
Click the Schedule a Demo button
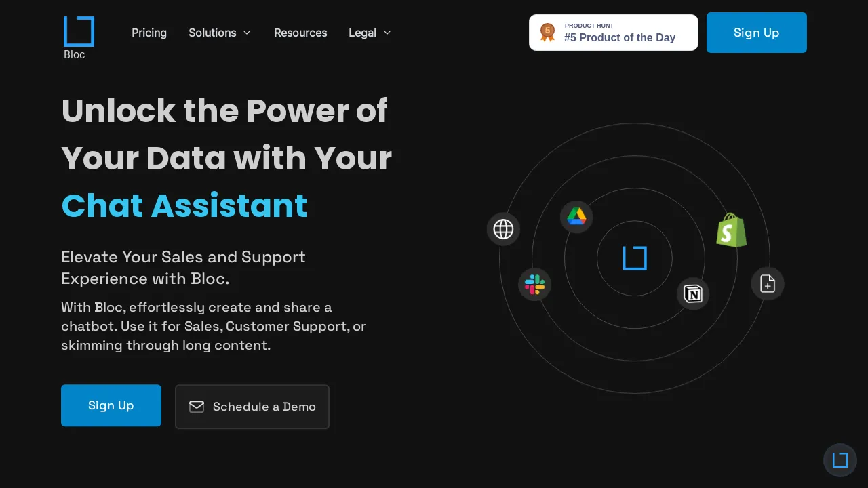pos(252,407)
